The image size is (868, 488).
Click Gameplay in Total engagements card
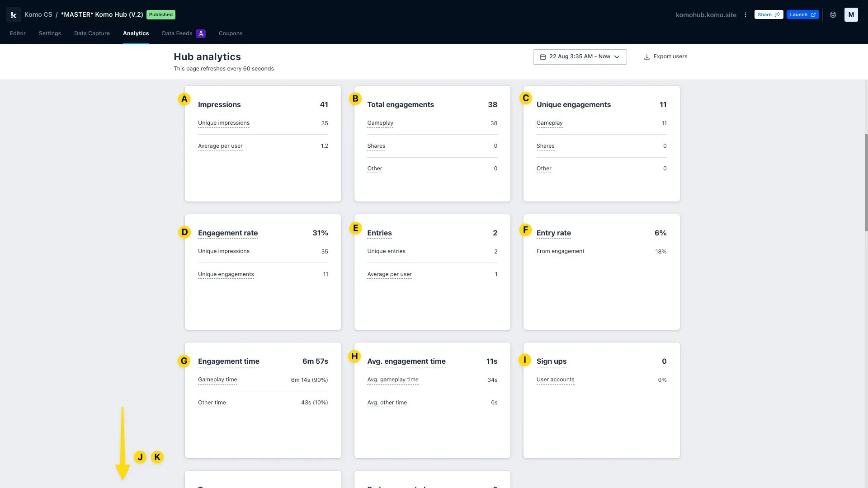[x=380, y=123]
